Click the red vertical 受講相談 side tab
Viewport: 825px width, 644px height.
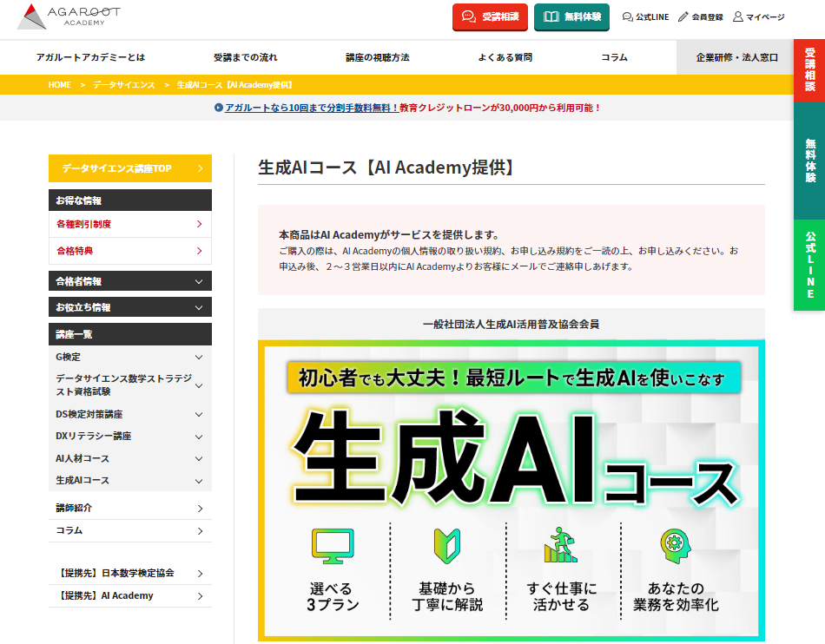(809, 70)
